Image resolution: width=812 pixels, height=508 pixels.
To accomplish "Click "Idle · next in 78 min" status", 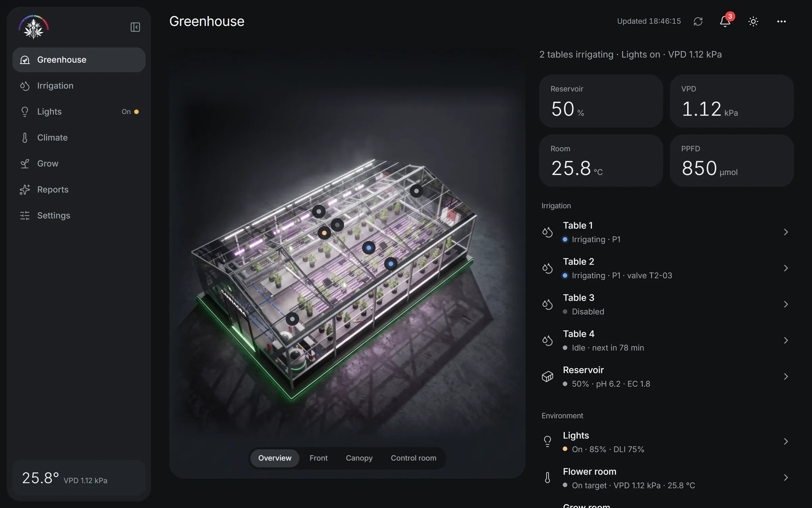I will 608,348.
